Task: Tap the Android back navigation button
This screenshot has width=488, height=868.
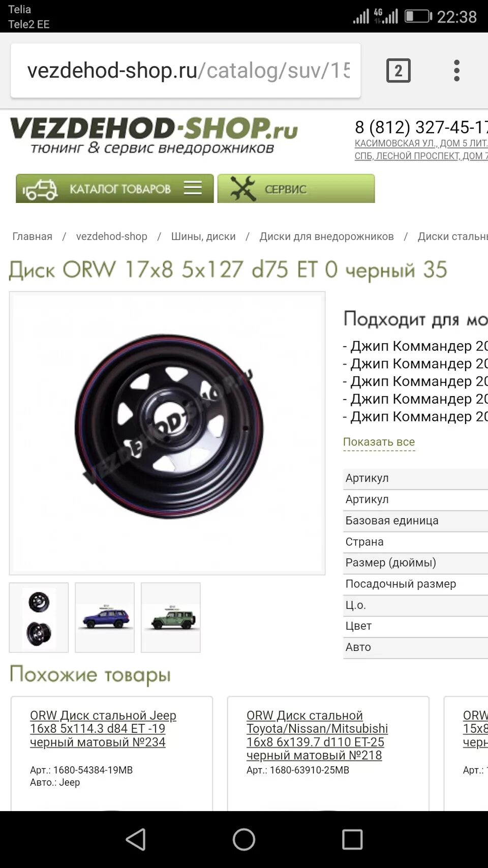Action: (136, 839)
